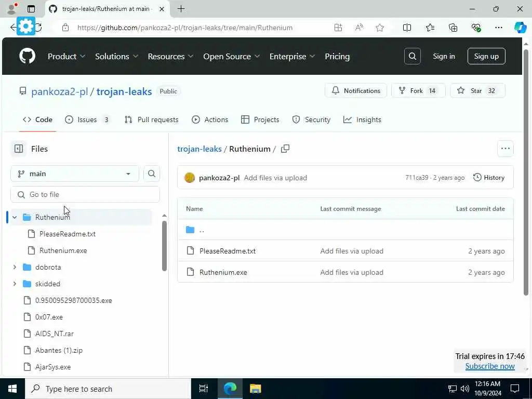Screen dimensions: 532x399
Task: Open the Favorites list icon
Action: 430,28
